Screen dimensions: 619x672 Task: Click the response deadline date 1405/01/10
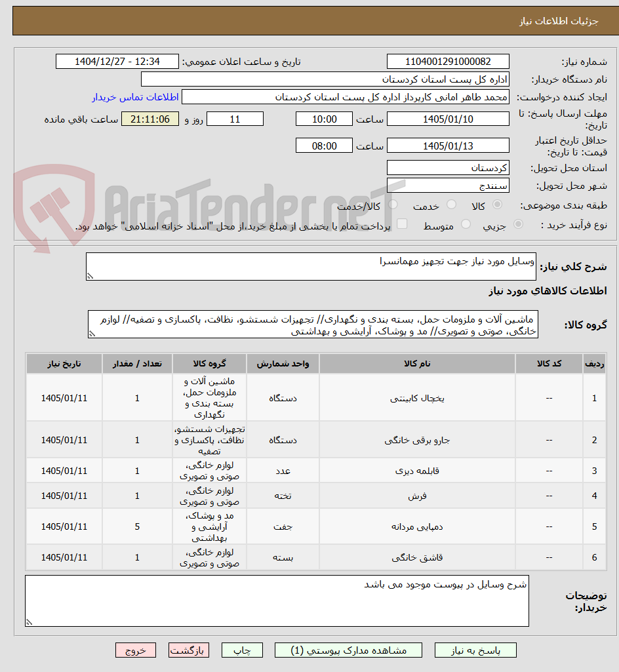click(448, 119)
